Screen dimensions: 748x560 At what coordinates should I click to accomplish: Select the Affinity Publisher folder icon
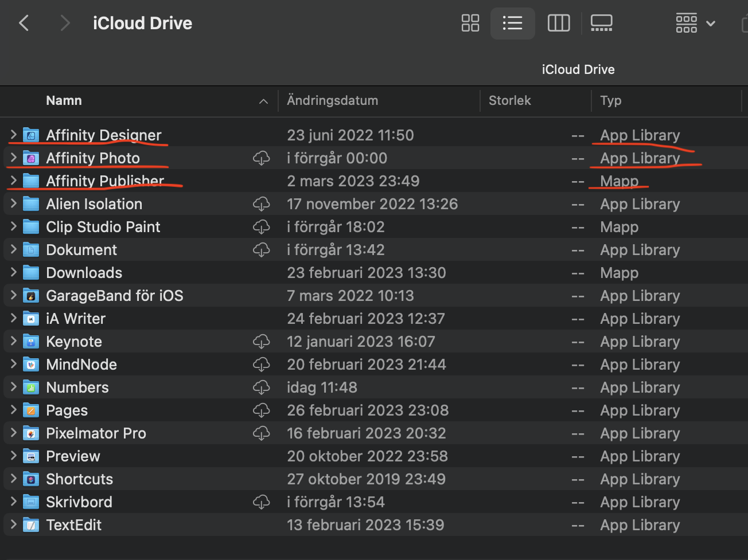[31, 181]
